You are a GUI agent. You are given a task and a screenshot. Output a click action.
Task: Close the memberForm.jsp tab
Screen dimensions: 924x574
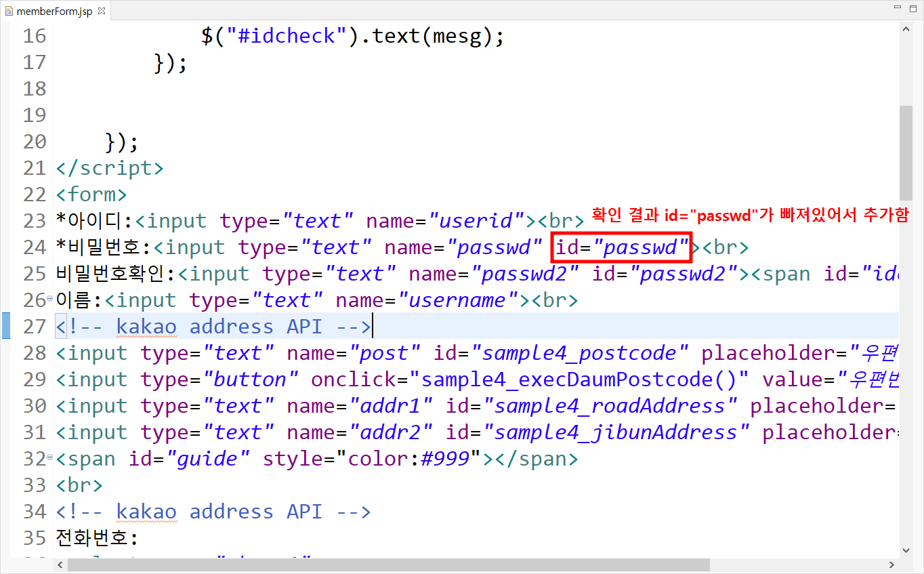pos(101,12)
